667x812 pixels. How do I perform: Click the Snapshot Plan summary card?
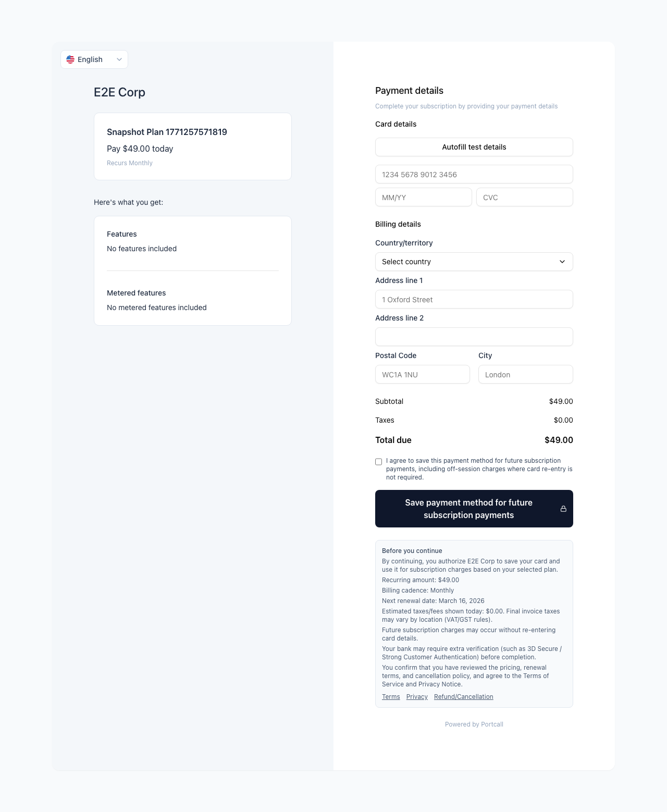192,146
